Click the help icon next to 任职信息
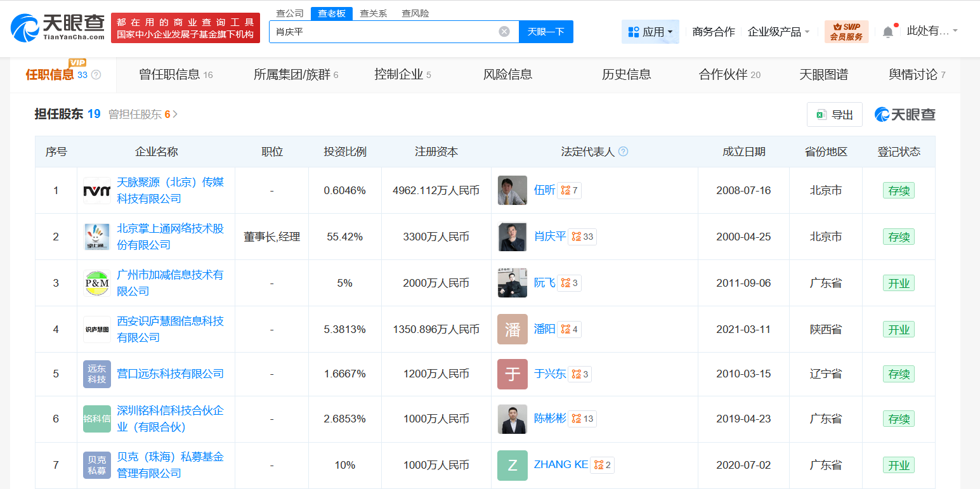 tap(96, 75)
